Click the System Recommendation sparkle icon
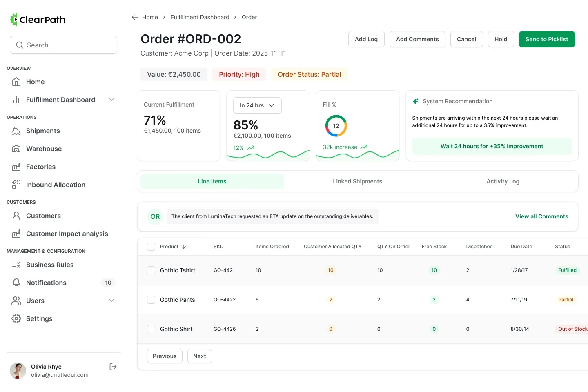The height and width of the screenshot is (392, 588). [415, 101]
